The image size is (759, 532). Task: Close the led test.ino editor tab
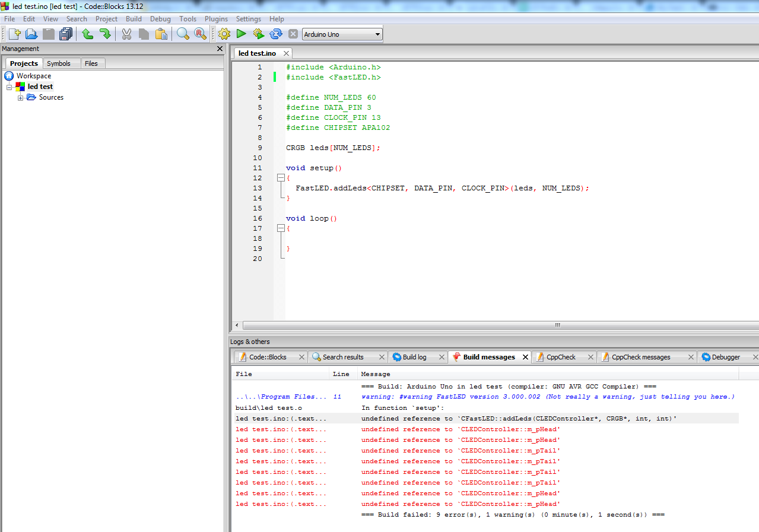point(285,53)
